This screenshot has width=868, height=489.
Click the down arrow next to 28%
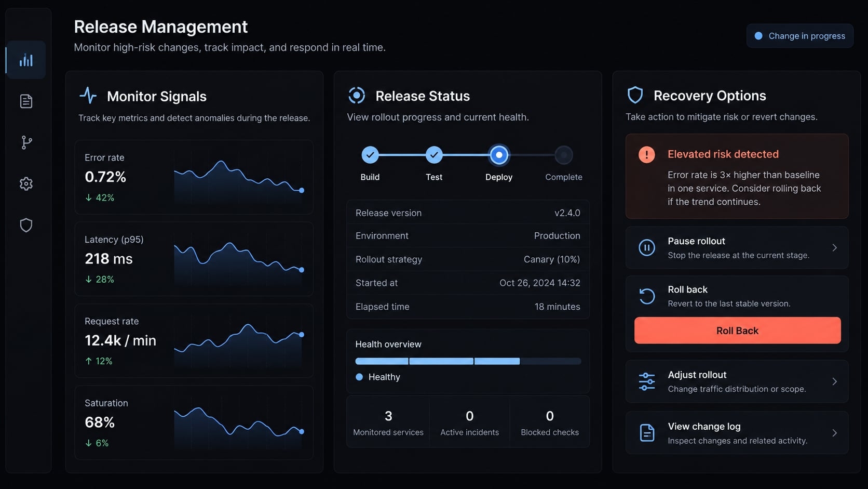88,279
